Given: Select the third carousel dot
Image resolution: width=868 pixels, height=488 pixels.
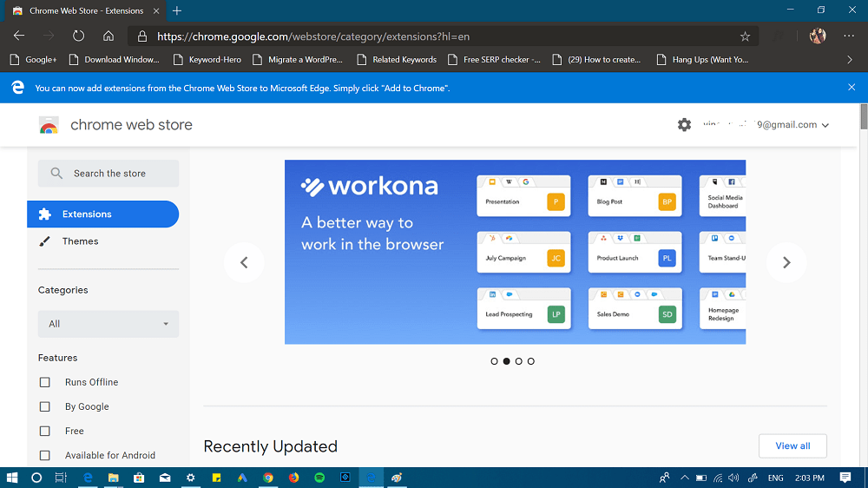Looking at the screenshot, I should click(x=519, y=361).
